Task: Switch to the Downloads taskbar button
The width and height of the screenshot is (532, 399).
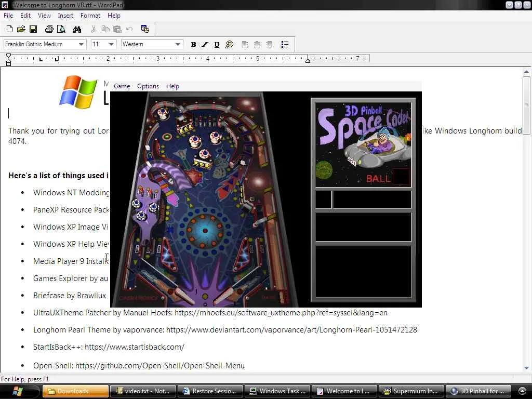Action: [75, 391]
